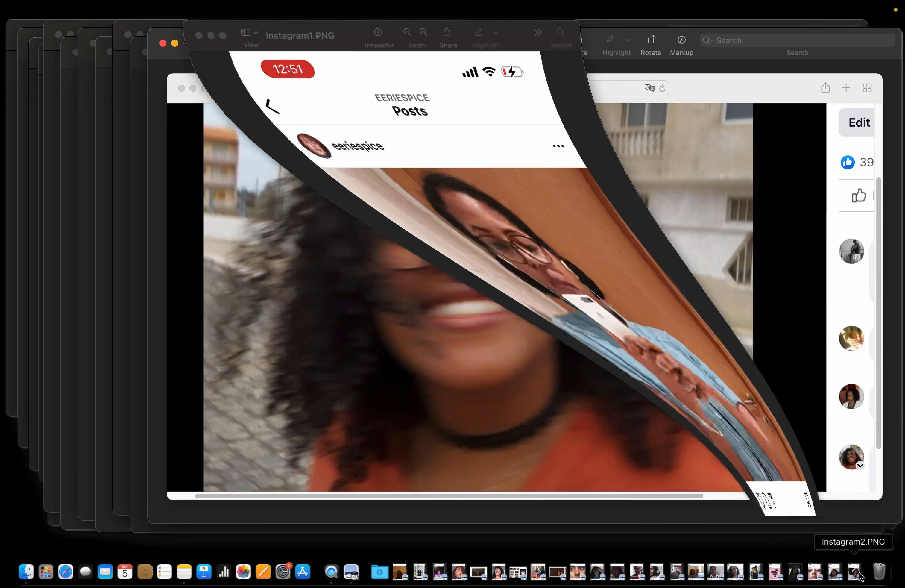The width and height of the screenshot is (905, 588).
Task: Open the Downloads folder in the dock
Action: click(x=379, y=572)
